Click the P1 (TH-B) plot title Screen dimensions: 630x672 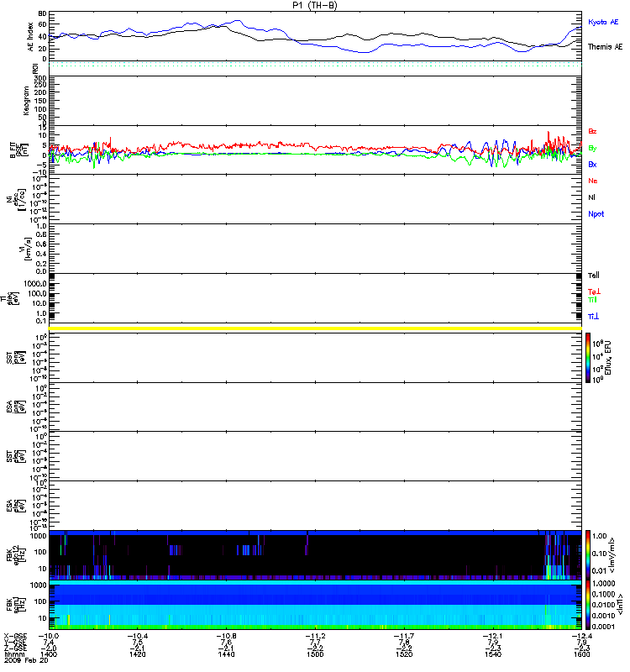[315, 5]
